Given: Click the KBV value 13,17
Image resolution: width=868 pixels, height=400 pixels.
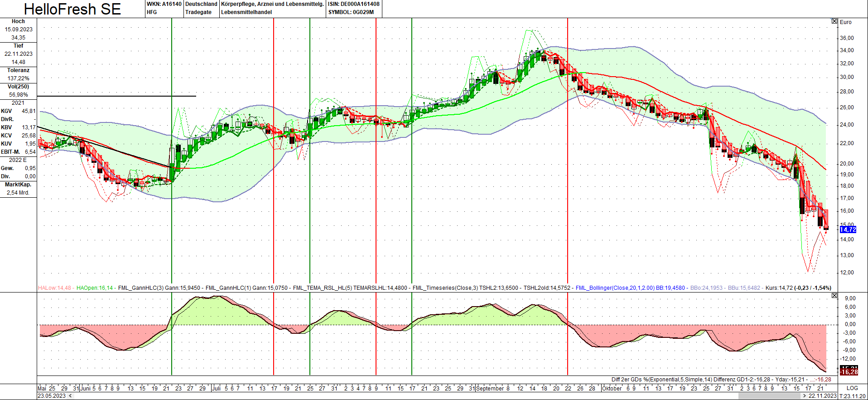Looking at the screenshot, I should (x=29, y=127).
